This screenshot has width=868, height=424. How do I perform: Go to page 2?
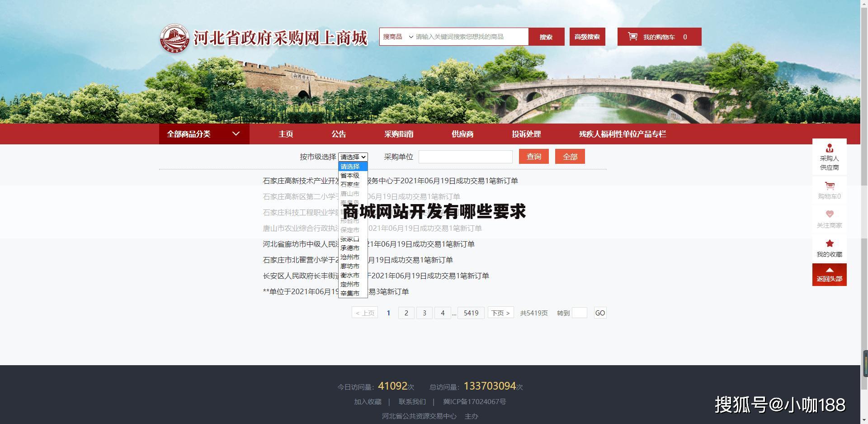[406, 313]
